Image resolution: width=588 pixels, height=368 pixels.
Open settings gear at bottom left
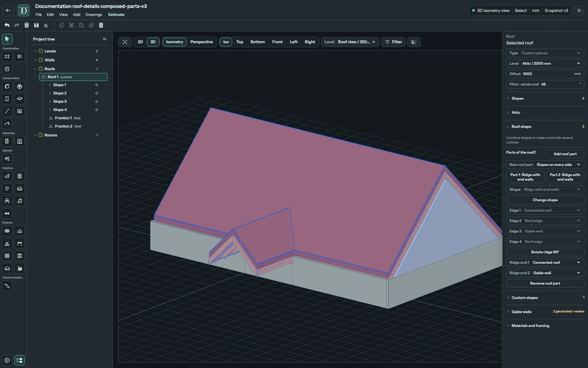7,360
